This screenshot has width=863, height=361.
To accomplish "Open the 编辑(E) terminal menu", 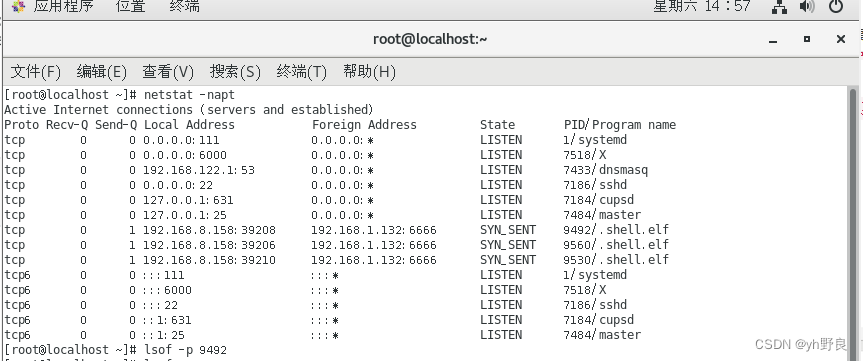I will tap(102, 72).
